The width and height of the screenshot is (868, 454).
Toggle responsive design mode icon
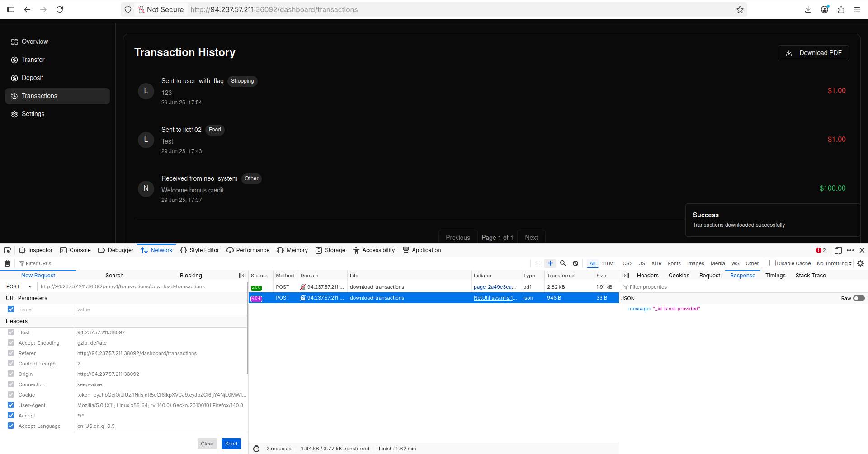(838, 250)
